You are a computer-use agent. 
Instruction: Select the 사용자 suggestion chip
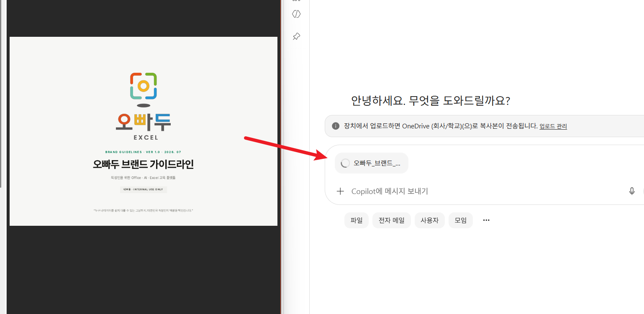(x=430, y=220)
